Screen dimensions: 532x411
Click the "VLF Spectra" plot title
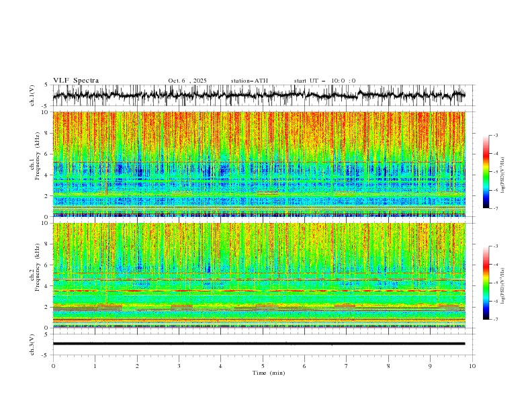click(76, 81)
